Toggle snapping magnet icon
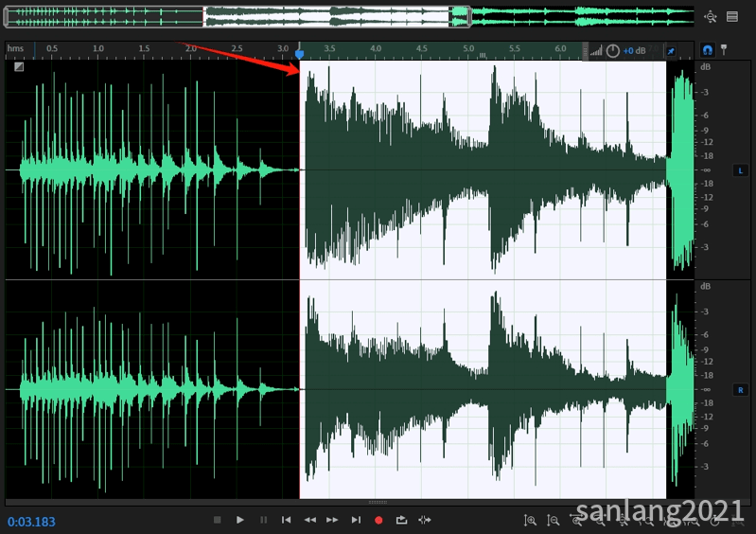 pos(708,49)
